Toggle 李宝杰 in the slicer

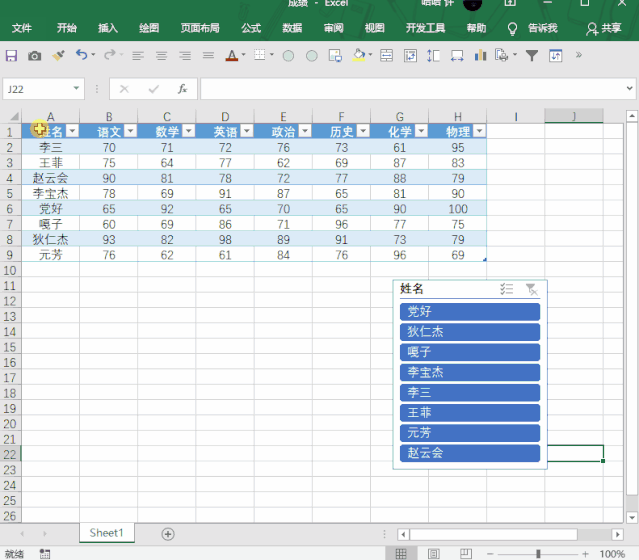[x=470, y=373]
